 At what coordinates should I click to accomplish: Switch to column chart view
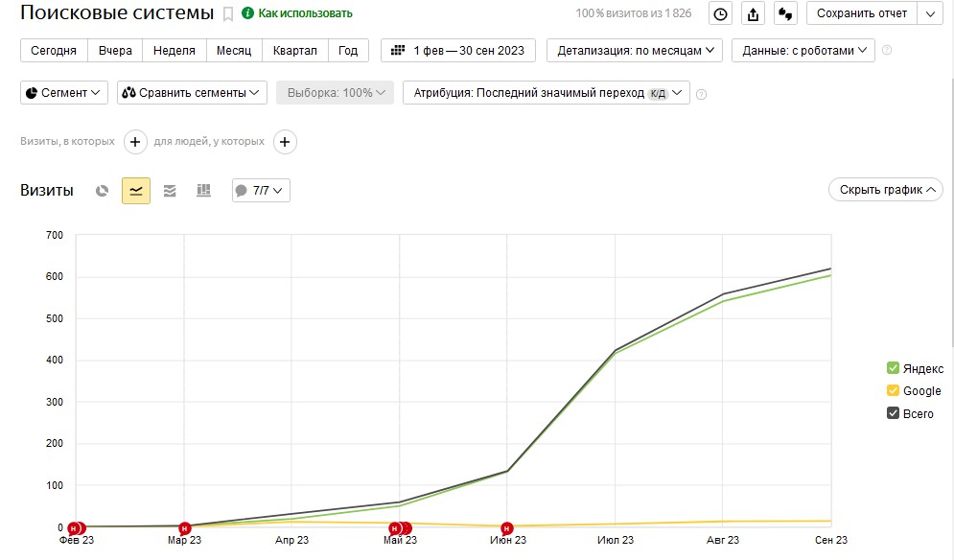[204, 191]
